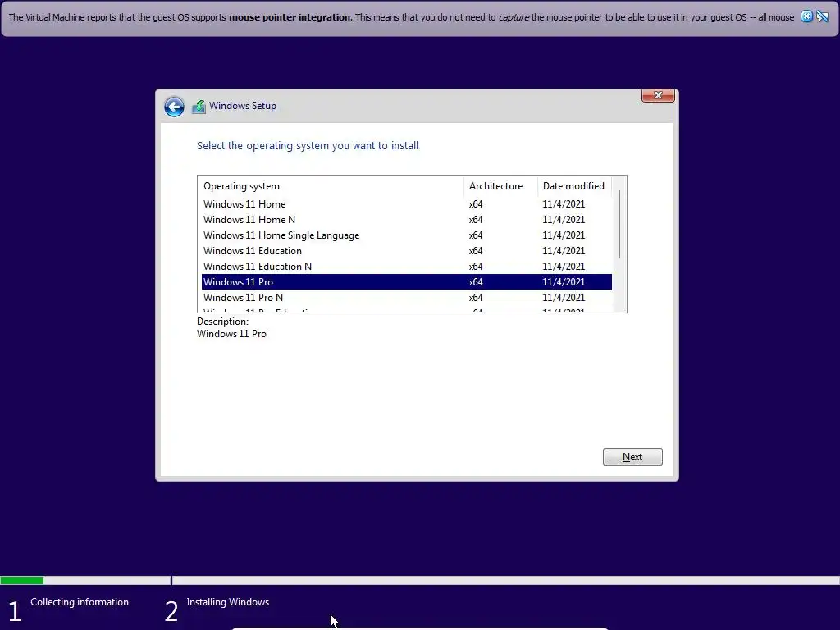Click the Date modified column header
Viewport: 840px width, 630px height.
tap(574, 186)
